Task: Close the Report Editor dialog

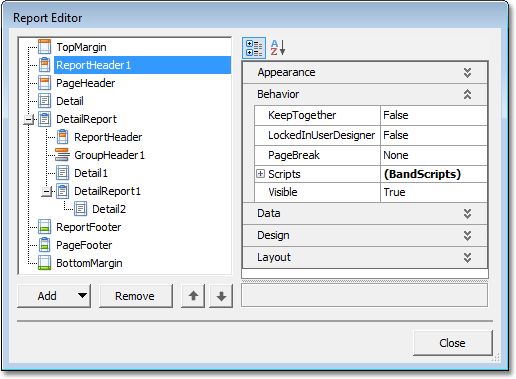Action: click(x=452, y=343)
